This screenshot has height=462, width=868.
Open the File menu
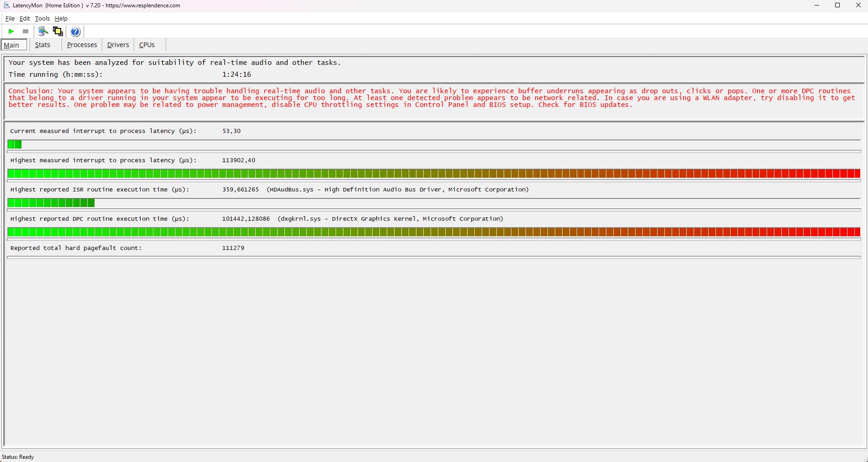[10, 19]
